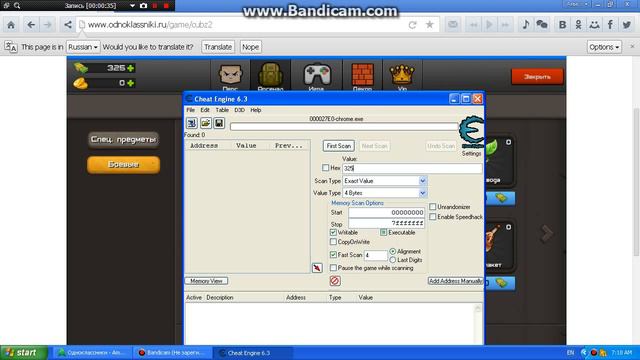Open the D3D menu
Viewport: 640px width, 360px height.
pos(240,110)
